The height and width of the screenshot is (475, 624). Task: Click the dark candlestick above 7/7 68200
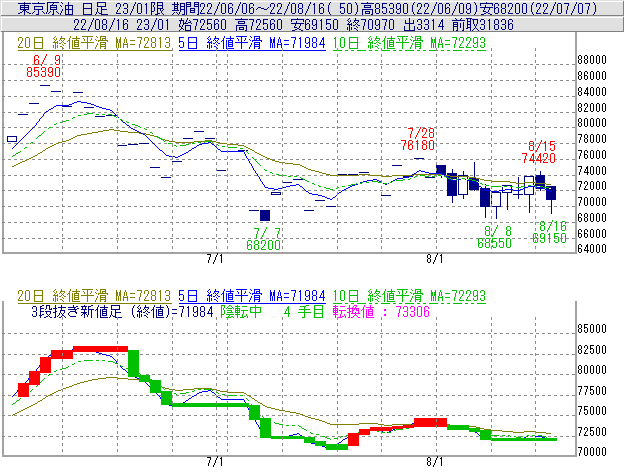pos(265,216)
